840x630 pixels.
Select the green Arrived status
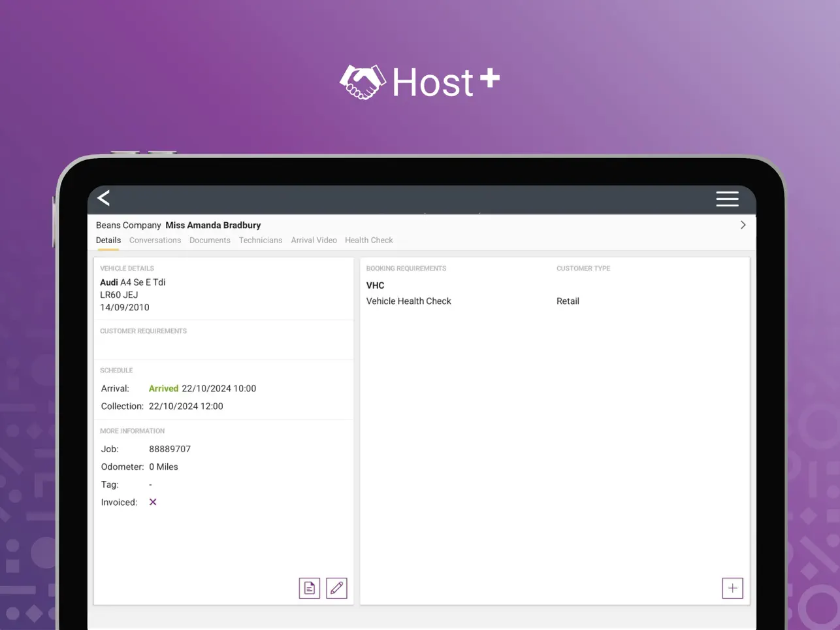163,388
